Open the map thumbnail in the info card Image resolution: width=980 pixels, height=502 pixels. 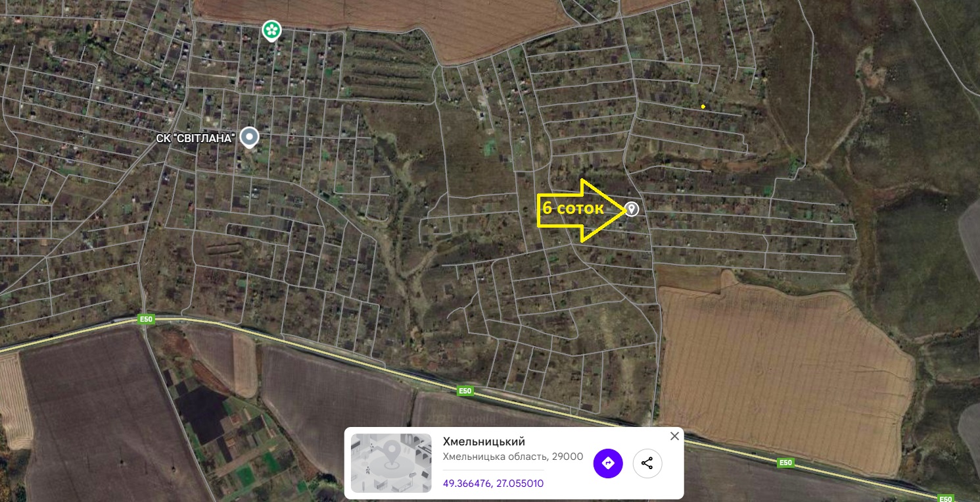pyautogui.click(x=391, y=463)
